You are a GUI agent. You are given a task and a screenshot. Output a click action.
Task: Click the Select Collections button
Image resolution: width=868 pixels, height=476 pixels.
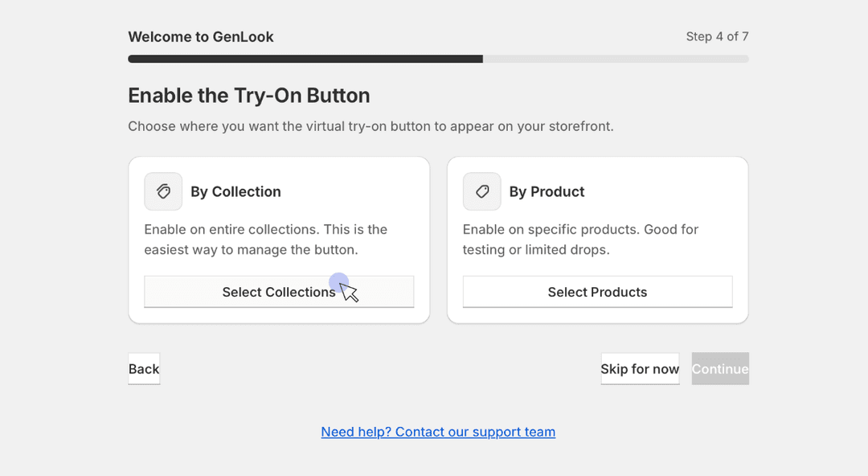pyautogui.click(x=279, y=292)
